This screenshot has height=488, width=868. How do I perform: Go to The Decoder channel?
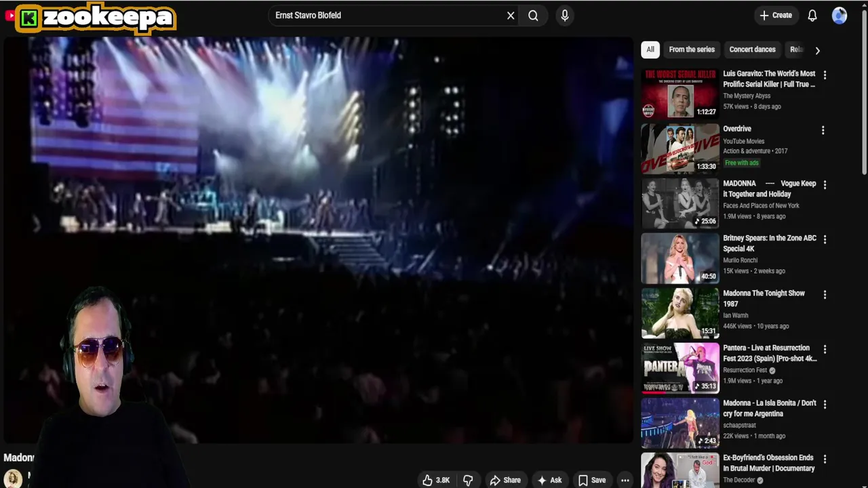[x=738, y=480]
